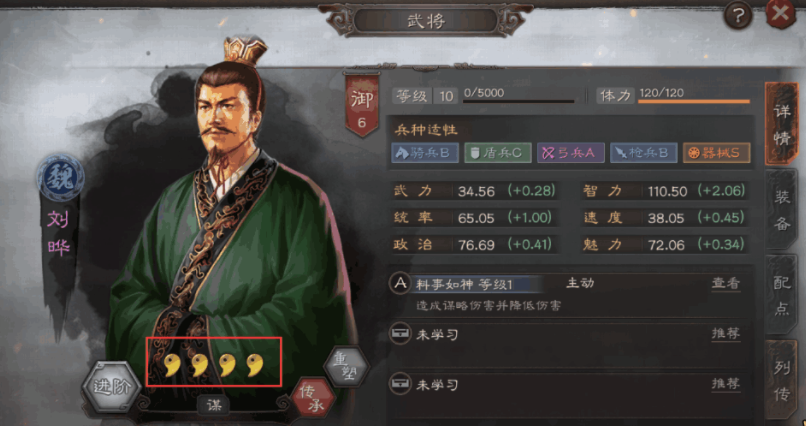This screenshot has height=426, width=806.
Task: Click the 体力 stamina progress bar
Action: pyautogui.click(x=694, y=101)
